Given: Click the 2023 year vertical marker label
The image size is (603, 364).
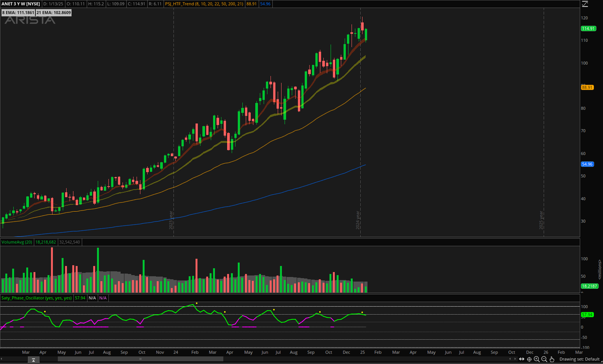Looking at the screenshot, I should (x=171, y=220).
